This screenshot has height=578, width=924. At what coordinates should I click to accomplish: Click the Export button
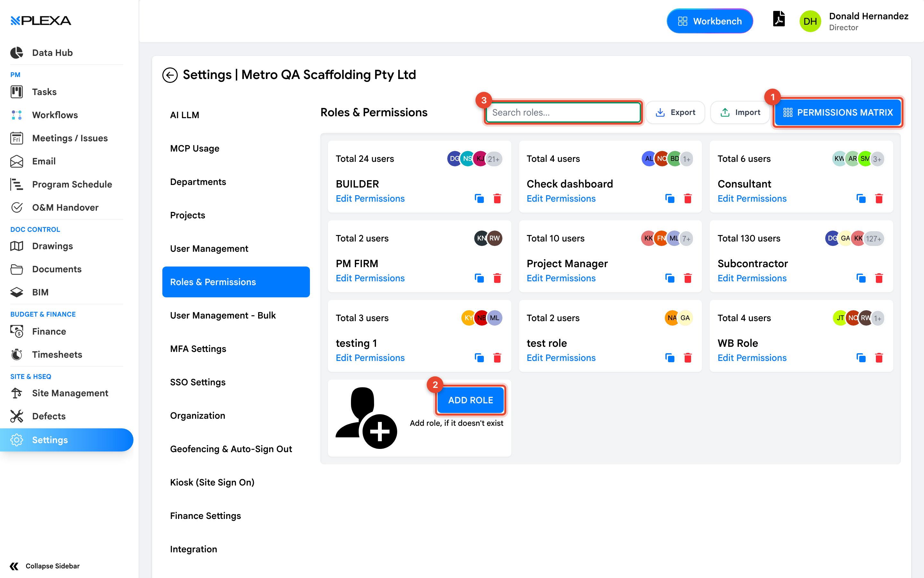point(675,112)
